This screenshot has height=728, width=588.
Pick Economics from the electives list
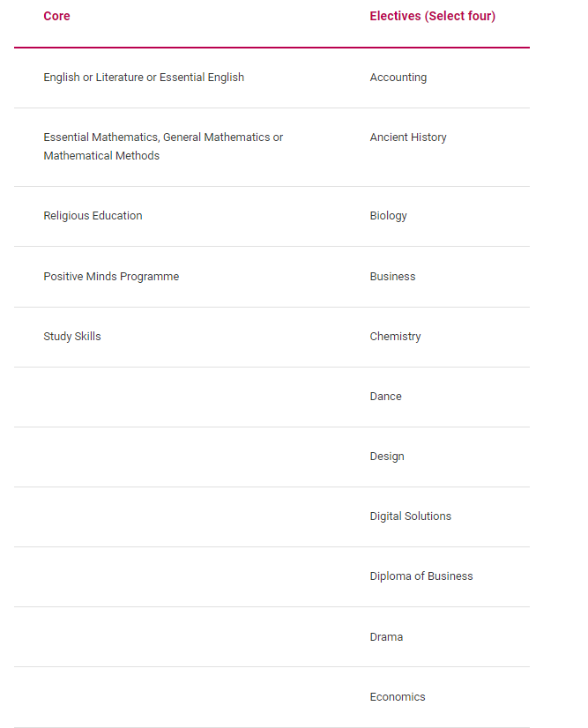(397, 697)
